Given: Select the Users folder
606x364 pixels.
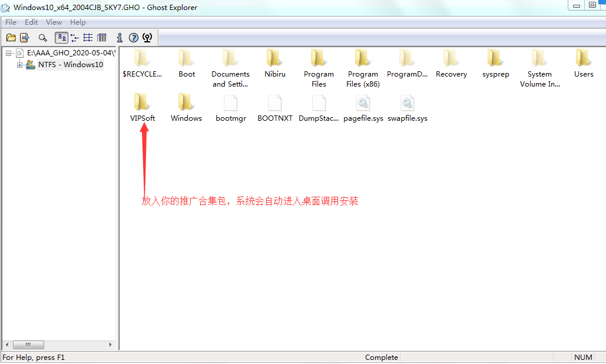Looking at the screenshot, I should pyautogui.click(x=584, y=64).
